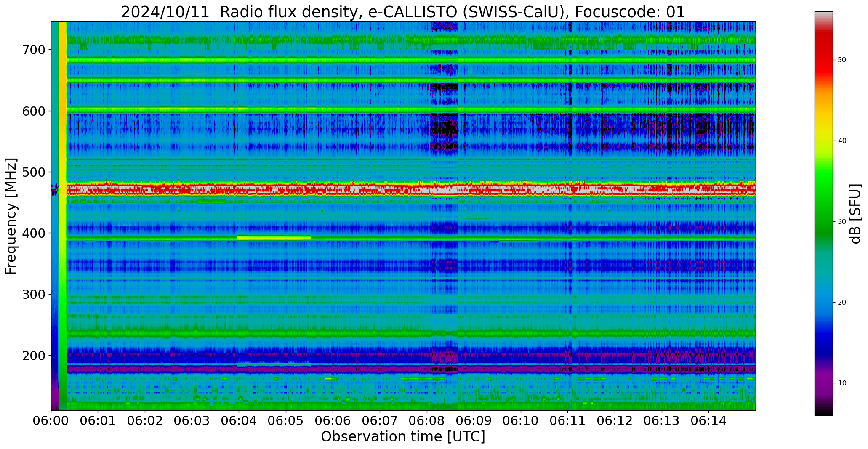
Task: Click the colorbar tick label 30
Action: 842,222
